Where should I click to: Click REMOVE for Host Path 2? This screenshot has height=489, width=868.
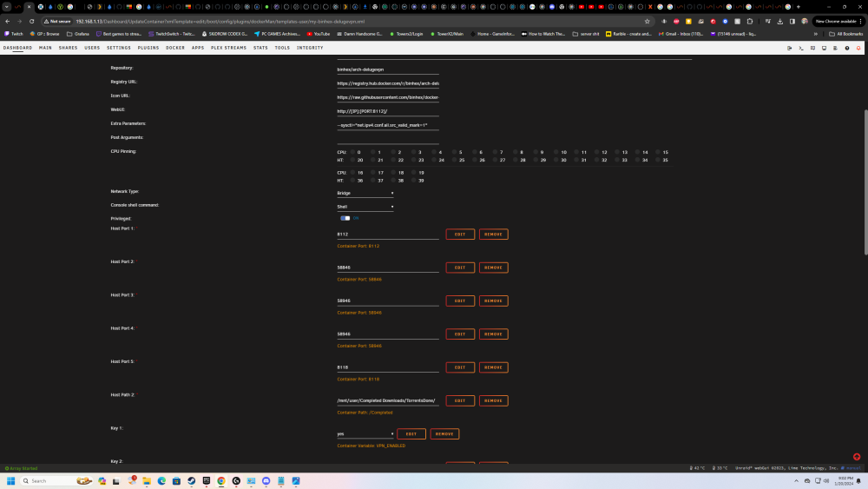pos(493,400)
